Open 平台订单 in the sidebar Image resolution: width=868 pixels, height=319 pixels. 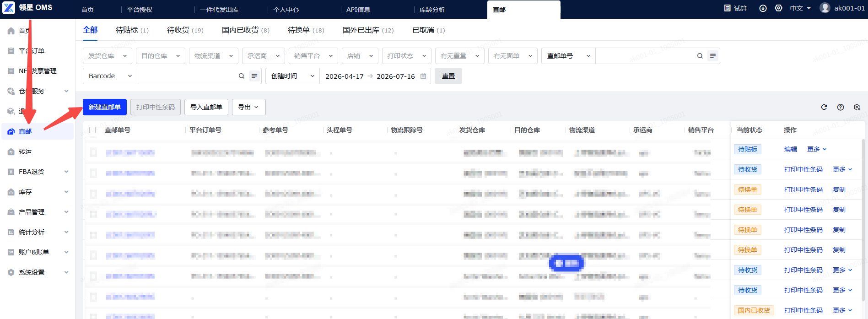point(31,51)
